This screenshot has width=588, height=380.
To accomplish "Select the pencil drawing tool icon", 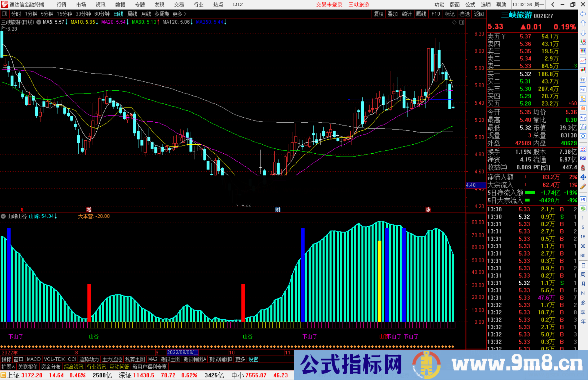I will click(583, 187).
